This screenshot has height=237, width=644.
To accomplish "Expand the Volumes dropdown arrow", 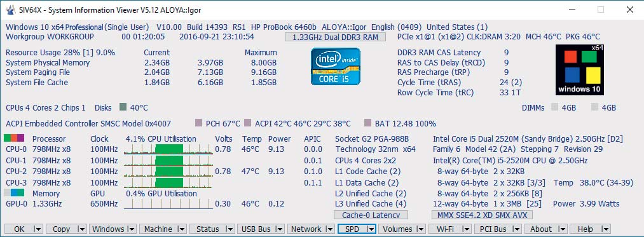I will click(421, 229).
